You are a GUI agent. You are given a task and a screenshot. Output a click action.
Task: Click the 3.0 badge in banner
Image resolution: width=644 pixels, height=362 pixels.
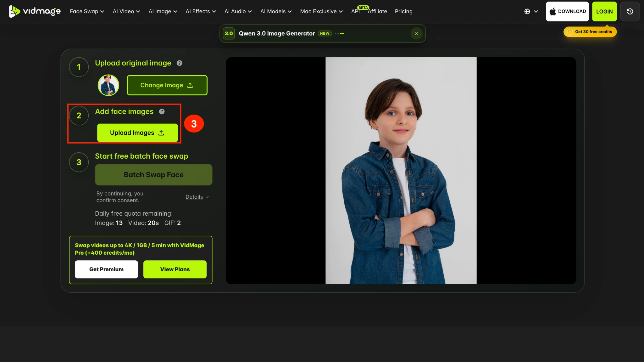tap(229, 33)
